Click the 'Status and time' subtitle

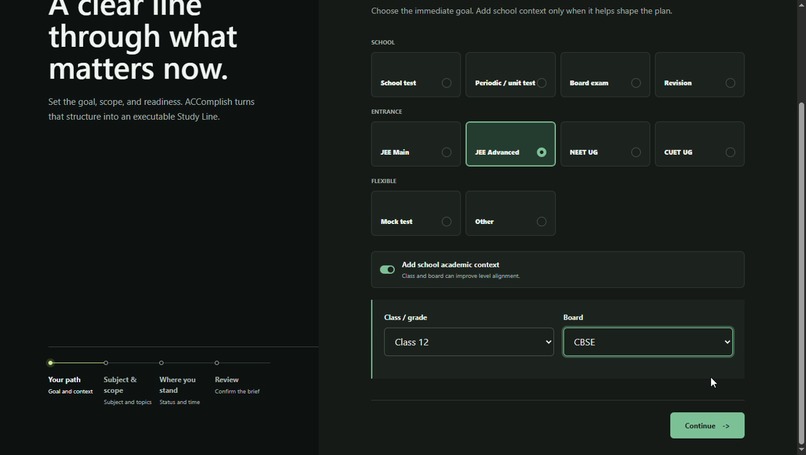[179, 402]
